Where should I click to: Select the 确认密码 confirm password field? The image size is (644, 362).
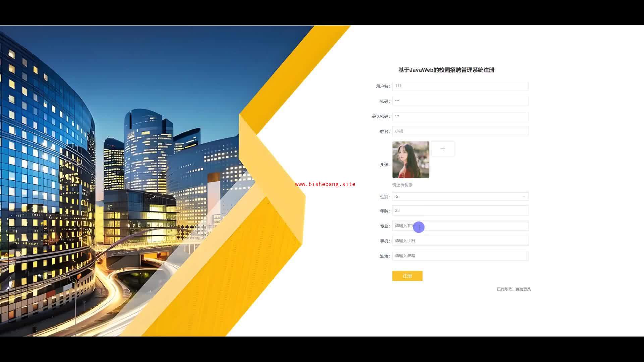[x=460, y=116]
